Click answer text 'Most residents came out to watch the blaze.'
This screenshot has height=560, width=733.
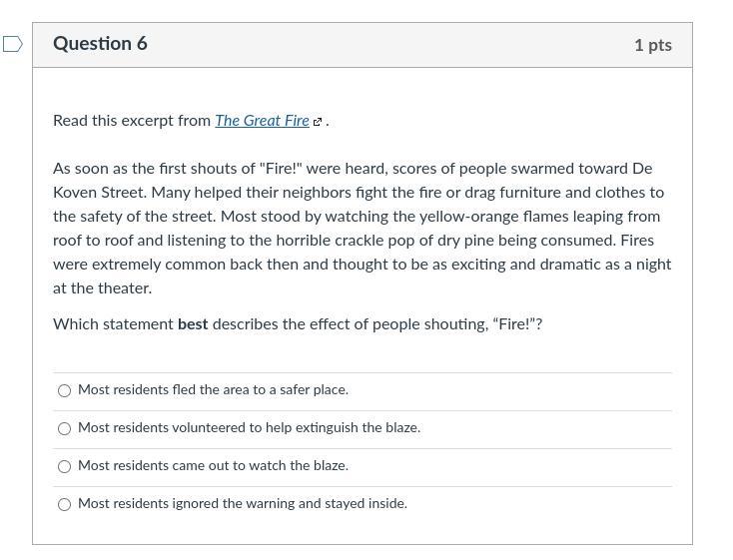click(x=213, y=466)
